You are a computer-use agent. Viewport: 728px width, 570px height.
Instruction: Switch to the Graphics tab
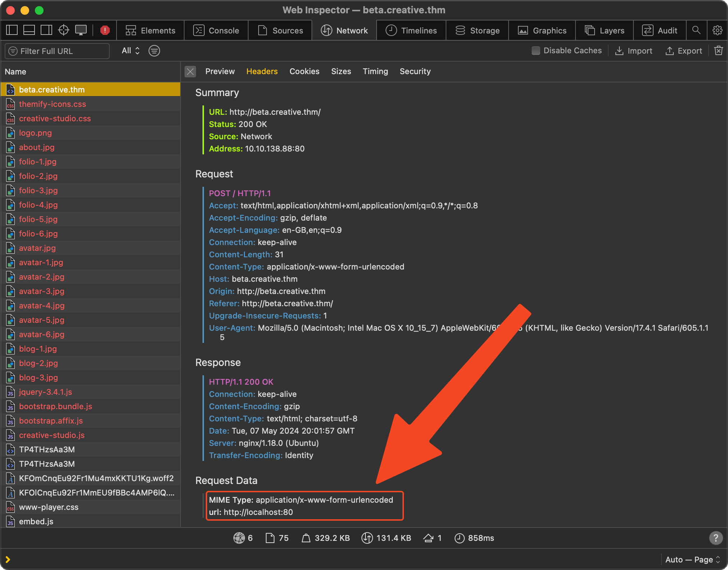click(x=542, y=30)
